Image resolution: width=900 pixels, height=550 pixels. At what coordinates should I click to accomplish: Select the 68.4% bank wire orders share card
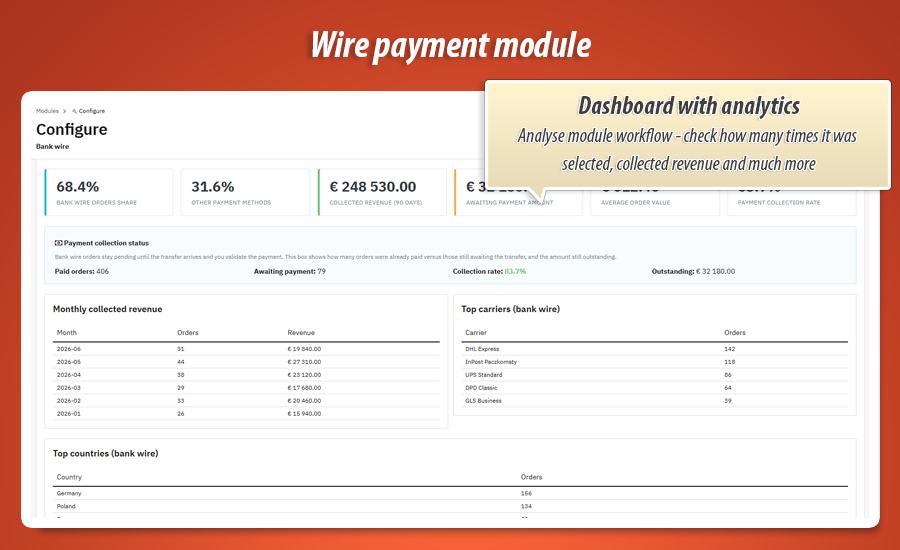pos(109,192)
